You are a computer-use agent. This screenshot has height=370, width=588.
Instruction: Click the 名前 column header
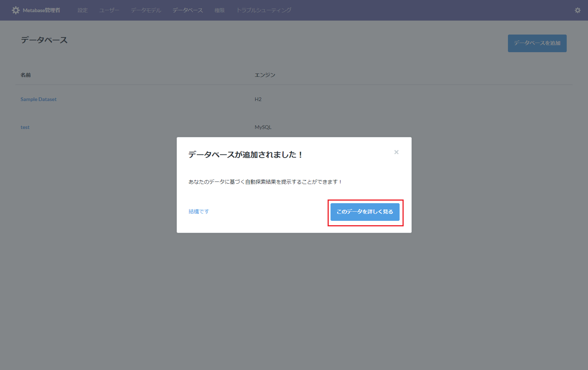tap(25, 75)
